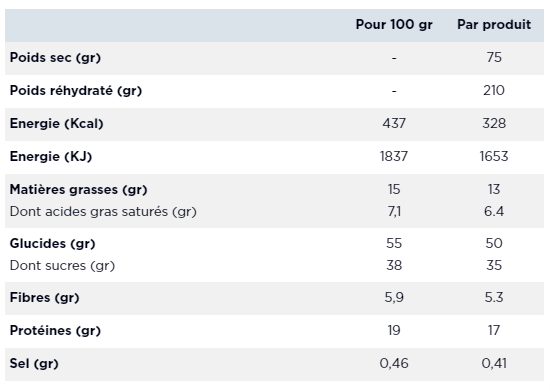Viewport: 550px width, 391px height.
Task: Select the 'Poids réhydraté (gr)' row label
Action: click(x=76, y=91)
